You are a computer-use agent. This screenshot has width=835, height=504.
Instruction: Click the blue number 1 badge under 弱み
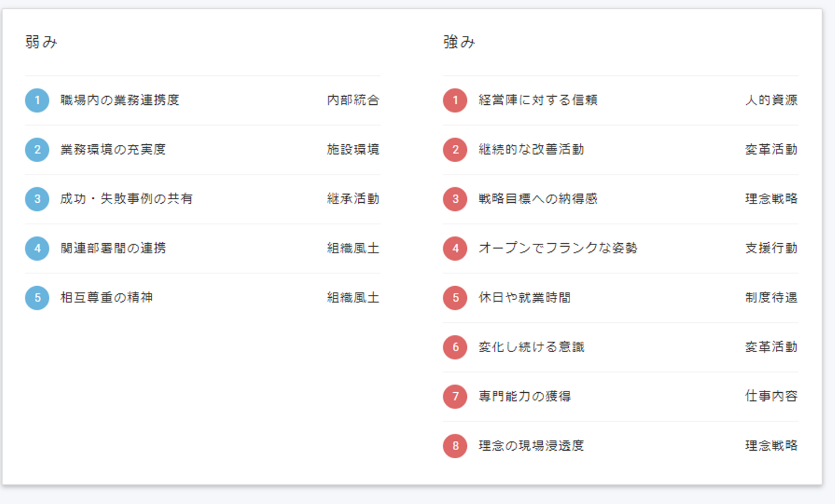pyautogui.click(x=37, y=100)
